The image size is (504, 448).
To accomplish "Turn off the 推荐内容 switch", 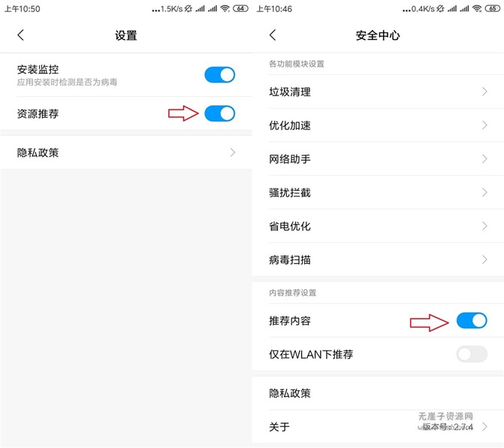I will [x=472, y=321].
